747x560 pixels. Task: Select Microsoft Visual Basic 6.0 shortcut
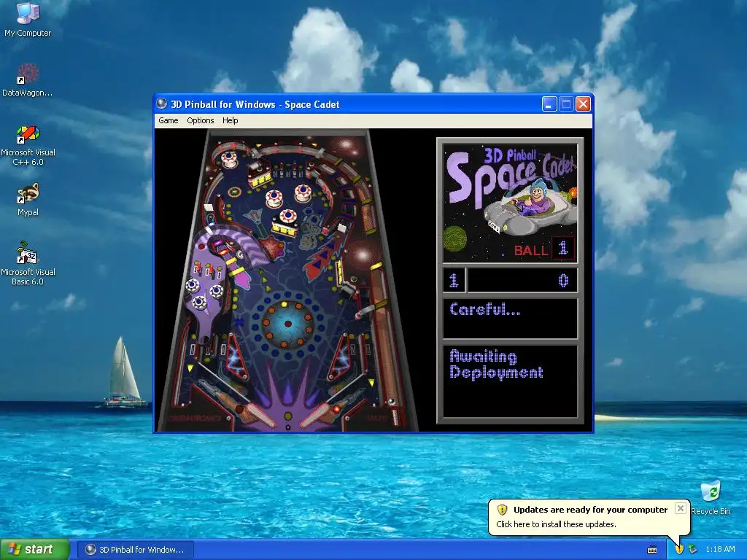coord(28,263)
